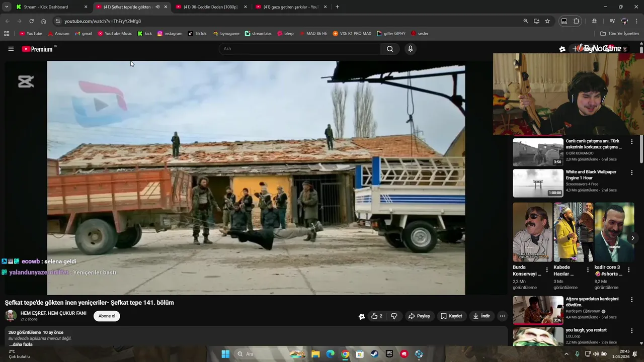Screen dimensions: 644x362
Task: Open media control playlist icon
Action: point(612,21)
